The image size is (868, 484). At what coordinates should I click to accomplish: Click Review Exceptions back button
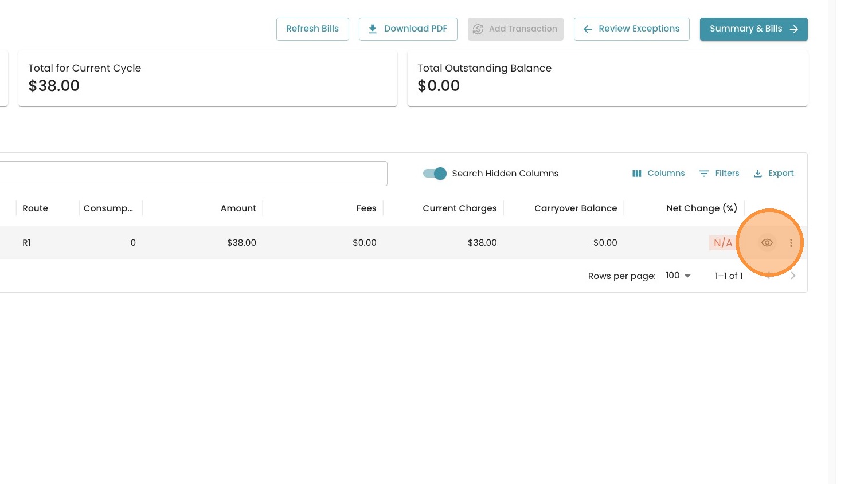[631, 29]
